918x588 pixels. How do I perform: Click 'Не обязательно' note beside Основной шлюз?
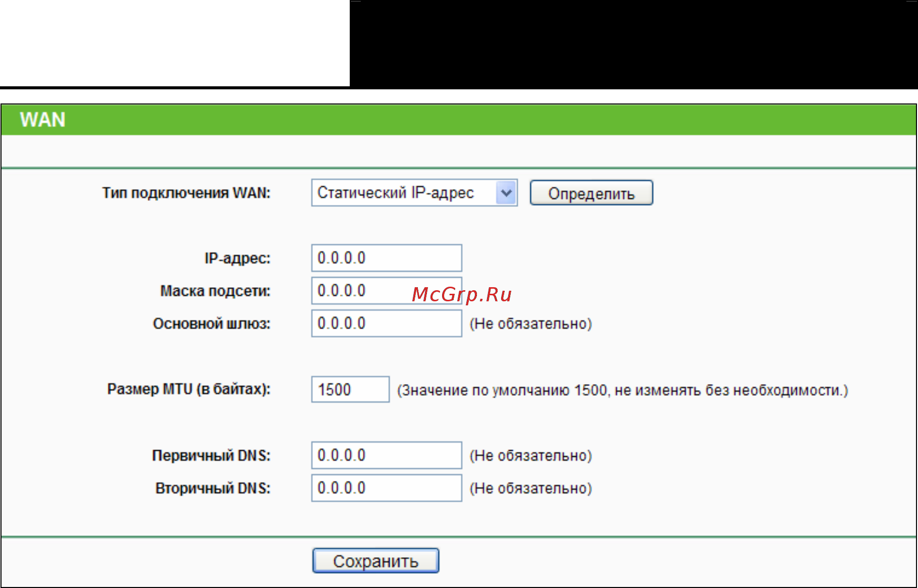click(531, 324)
